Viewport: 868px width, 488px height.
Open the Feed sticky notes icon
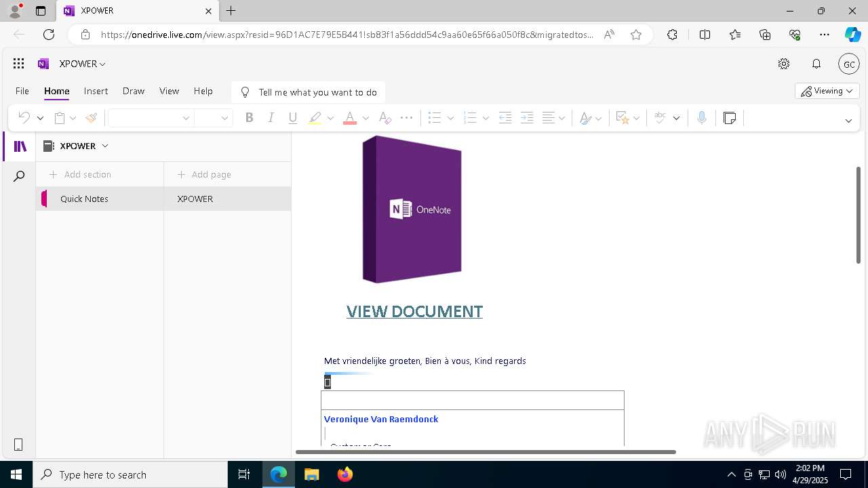point(730,117)
